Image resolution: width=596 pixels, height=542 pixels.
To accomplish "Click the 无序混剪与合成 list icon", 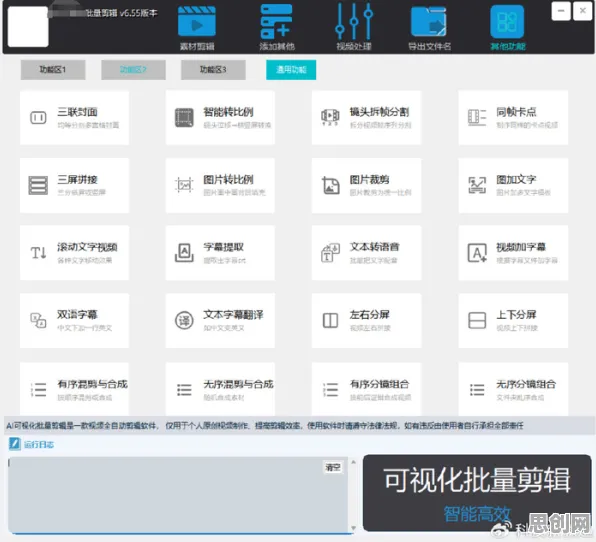I will (184, 390).
